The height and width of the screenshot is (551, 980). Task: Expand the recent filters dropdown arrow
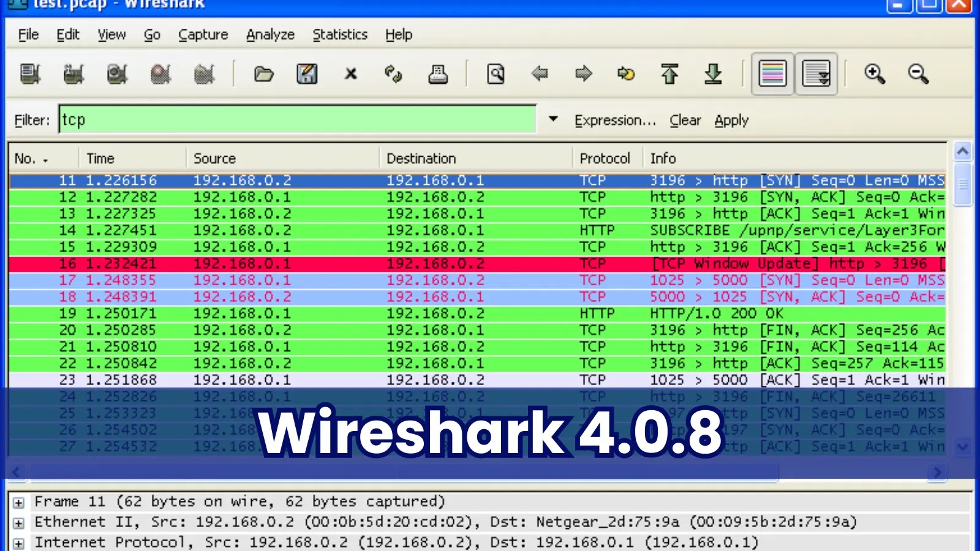pos(553,119)
